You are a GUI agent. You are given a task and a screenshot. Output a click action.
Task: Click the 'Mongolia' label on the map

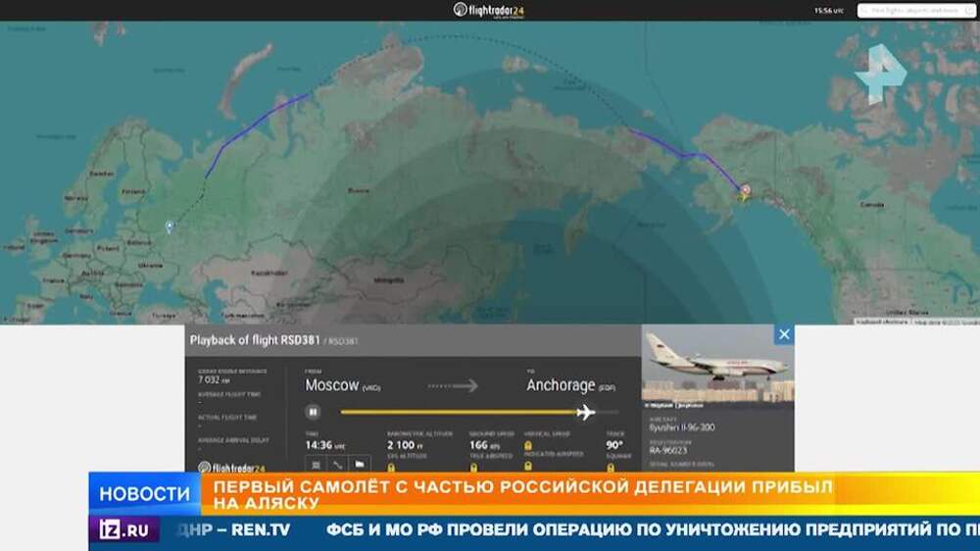point(389,280)
